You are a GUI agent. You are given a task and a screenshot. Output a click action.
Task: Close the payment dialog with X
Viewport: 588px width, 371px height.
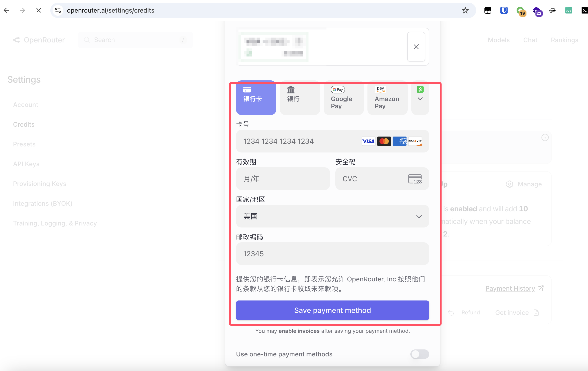[x=416, y=47]
